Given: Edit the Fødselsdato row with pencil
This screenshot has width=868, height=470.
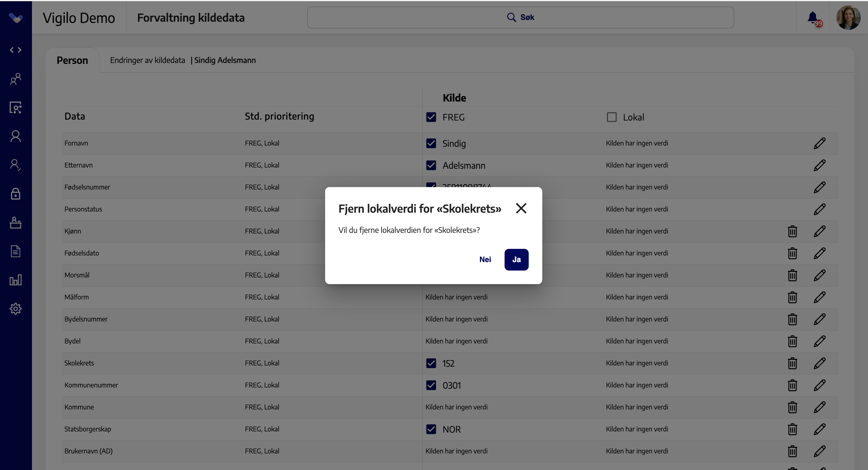Looking at the screenshot, I should click(x=819, y=253).
